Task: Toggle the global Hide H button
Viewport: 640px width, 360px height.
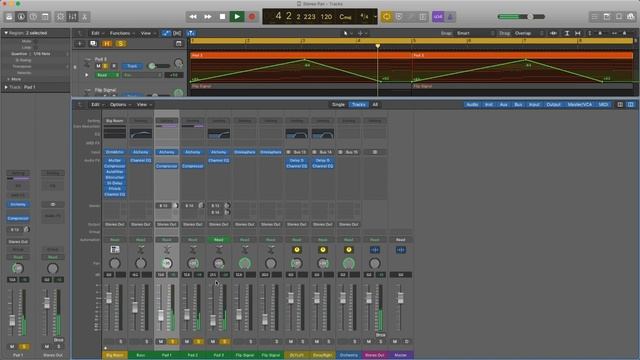Action: [x=107, y=44]
